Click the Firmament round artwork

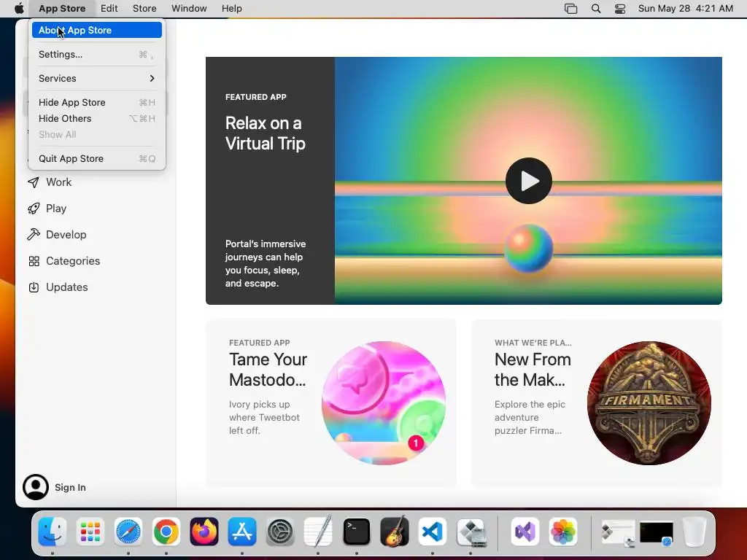tap(649, 402)
